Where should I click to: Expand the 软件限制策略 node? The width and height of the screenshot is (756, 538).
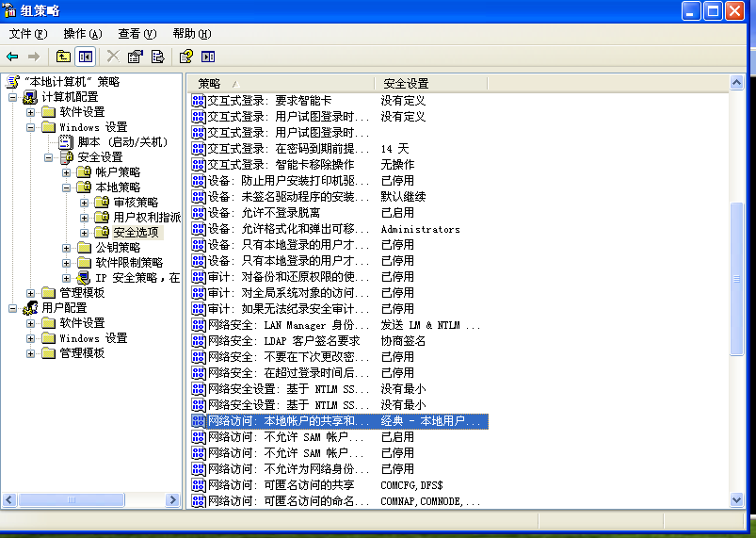coord(66,263)
